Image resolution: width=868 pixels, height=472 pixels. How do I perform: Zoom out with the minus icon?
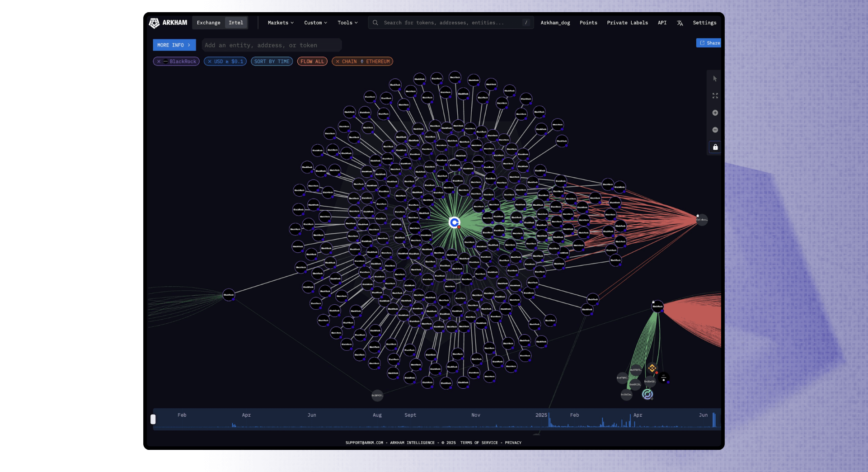715,130
